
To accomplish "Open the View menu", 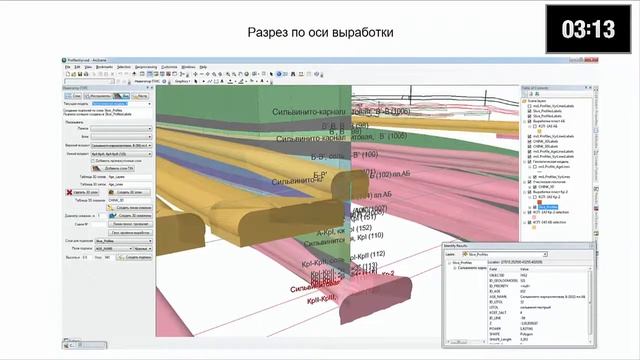I will 88,67.
